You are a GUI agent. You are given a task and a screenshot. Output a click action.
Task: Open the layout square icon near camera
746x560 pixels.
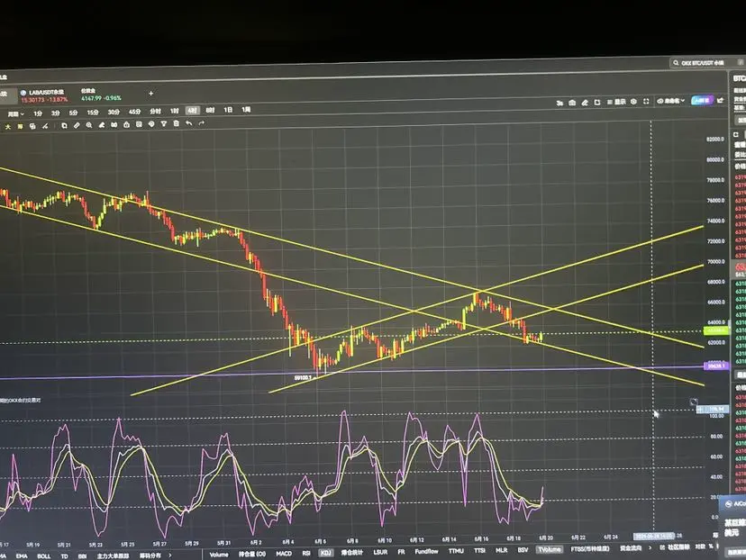point(597,103)
